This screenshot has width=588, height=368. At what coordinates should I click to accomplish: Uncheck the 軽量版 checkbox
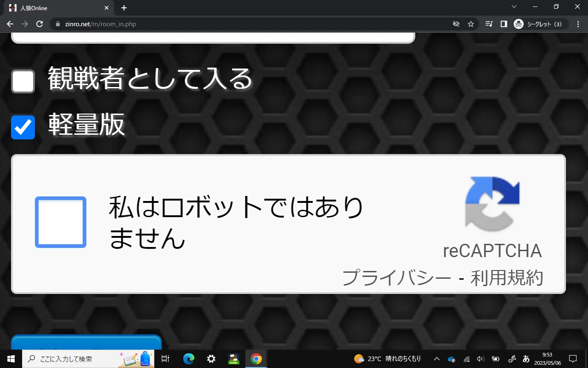point(23,127)
